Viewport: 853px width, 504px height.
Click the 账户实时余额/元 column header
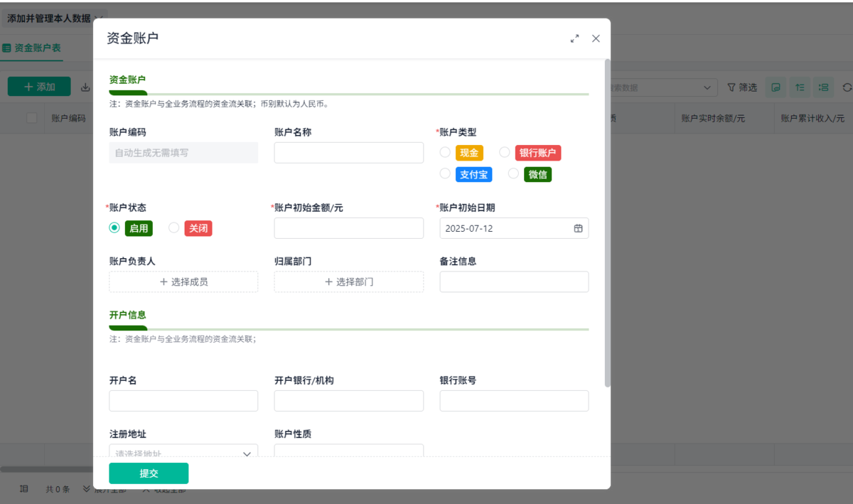click(713, 119)
